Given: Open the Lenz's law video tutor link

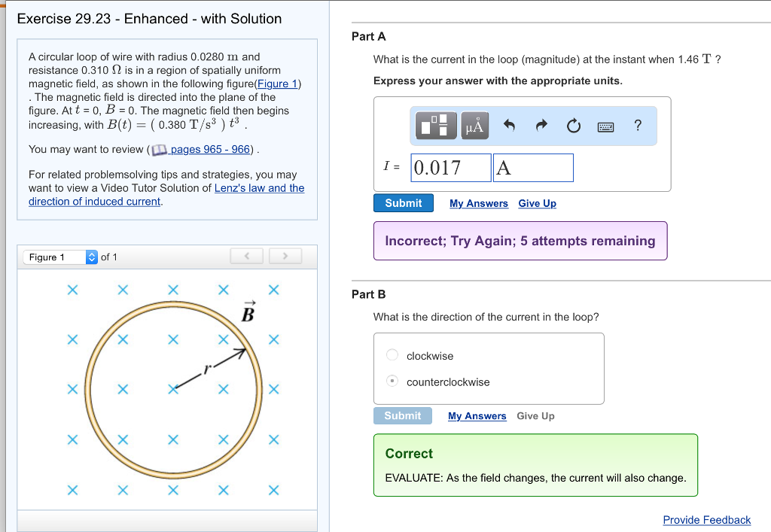Looking at the screenshot, I should pos(260,187).
